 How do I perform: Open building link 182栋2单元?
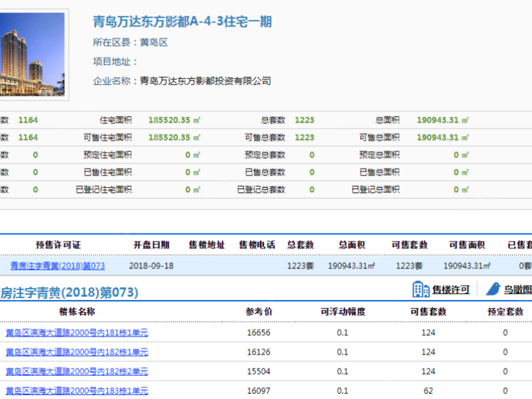point(77,372)
